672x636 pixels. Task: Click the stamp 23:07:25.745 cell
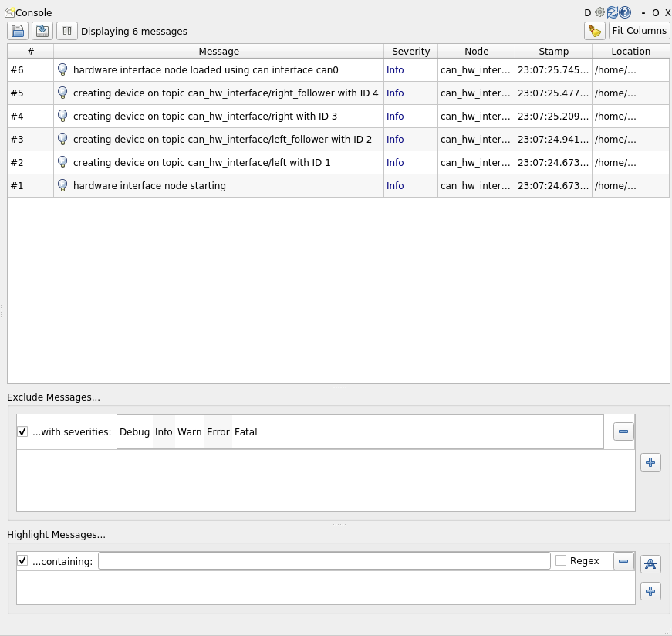tap(553, 70)
